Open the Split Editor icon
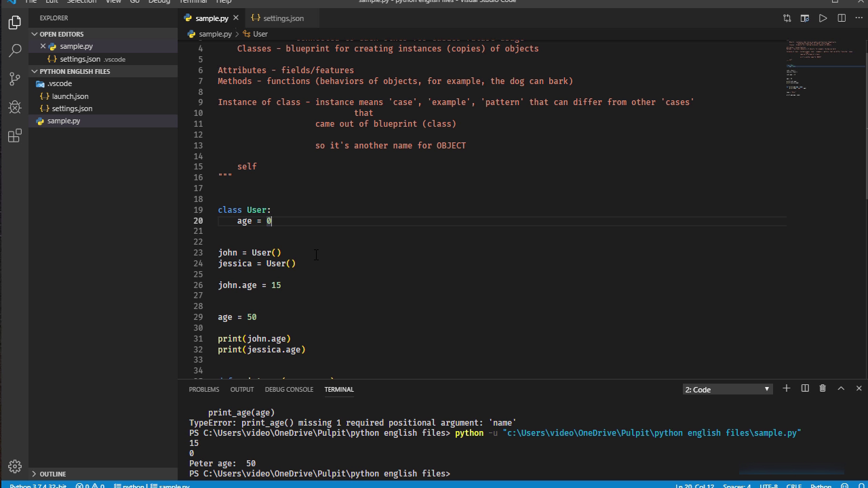868x488 pixels. (841, 18)
